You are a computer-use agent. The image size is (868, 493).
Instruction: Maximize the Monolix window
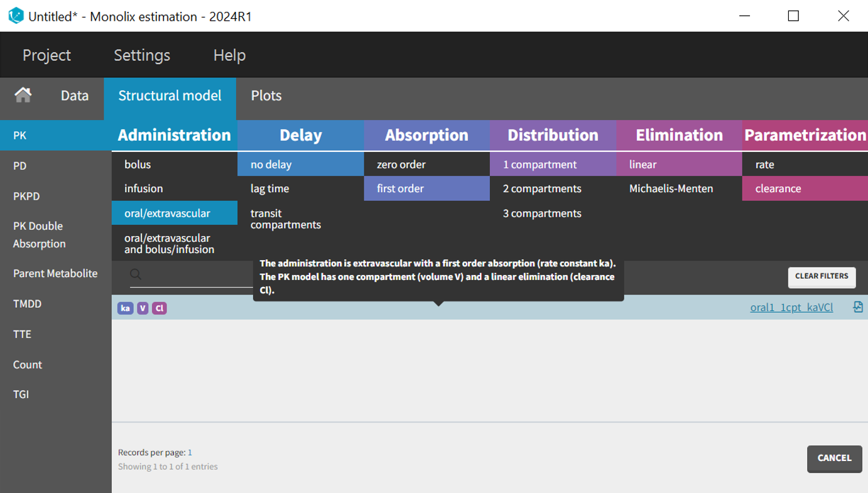793,16
